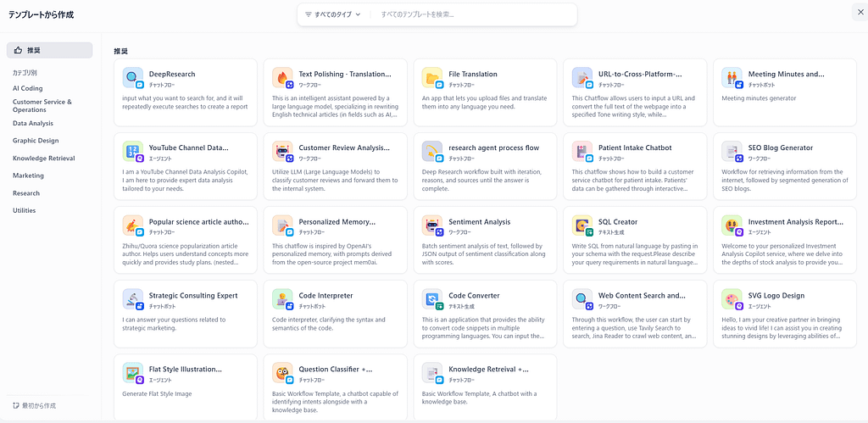Screen dimensions: 868x423
Task: Click the SQL Creator icon
Action: point(582,225)
